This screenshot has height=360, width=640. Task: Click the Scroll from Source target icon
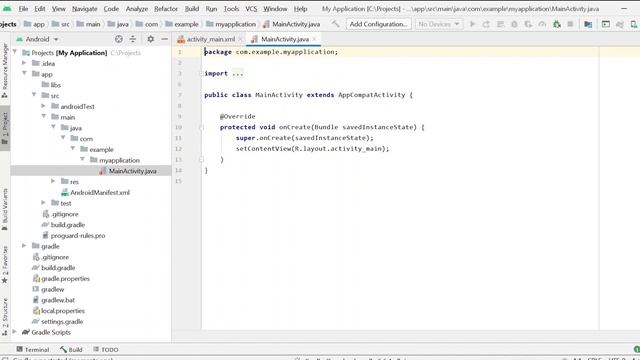tap(119, 39)
